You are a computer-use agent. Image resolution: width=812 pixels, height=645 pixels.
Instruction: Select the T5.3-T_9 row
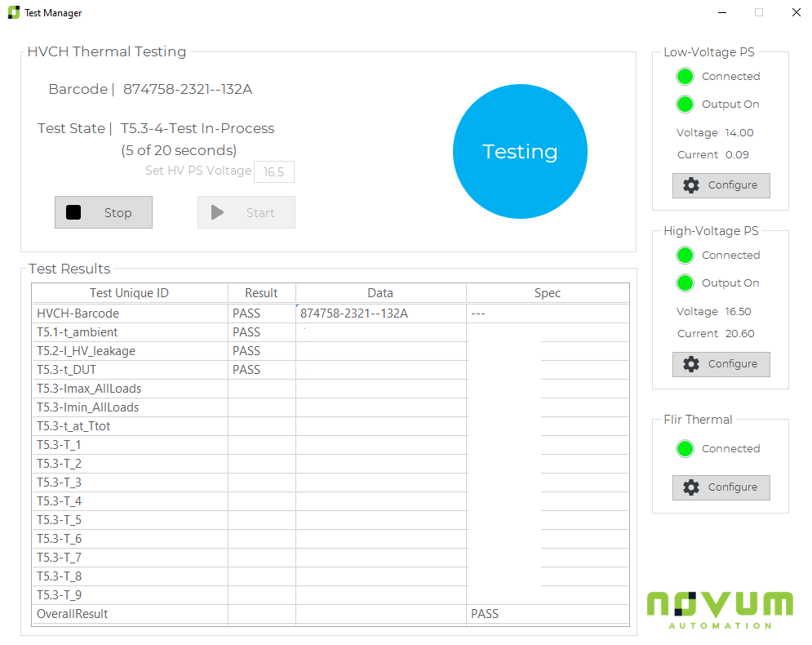[331, 595]
